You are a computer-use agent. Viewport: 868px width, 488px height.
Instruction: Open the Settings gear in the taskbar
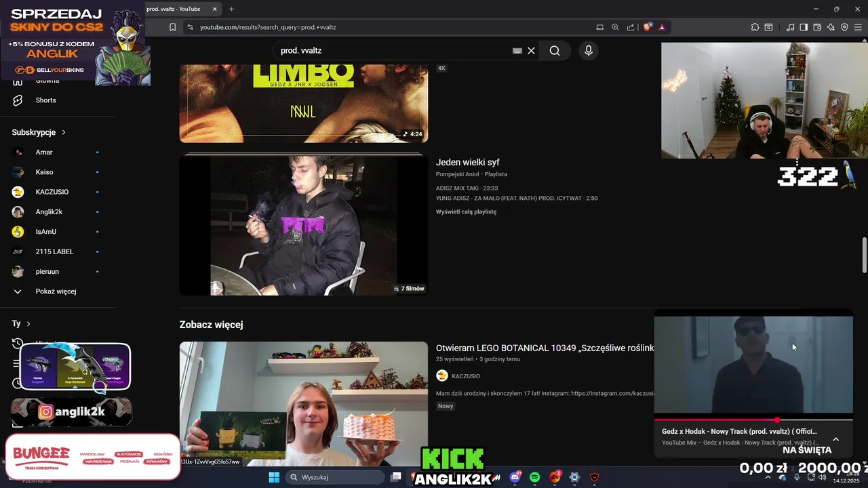[x=574, y=477]
